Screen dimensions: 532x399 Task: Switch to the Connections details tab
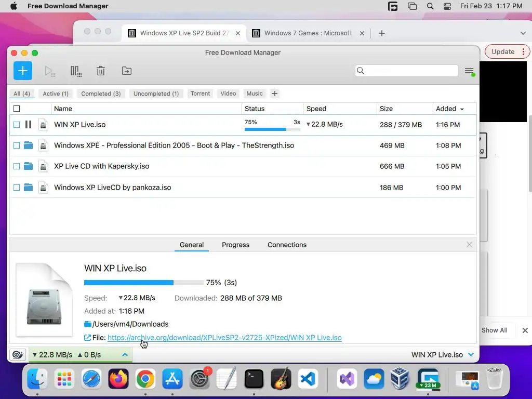click(x=287, y=245)
